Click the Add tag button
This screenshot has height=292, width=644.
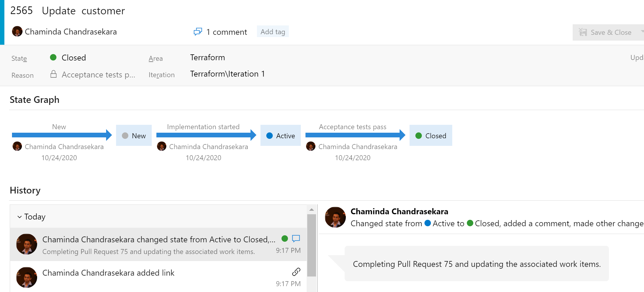272,31
